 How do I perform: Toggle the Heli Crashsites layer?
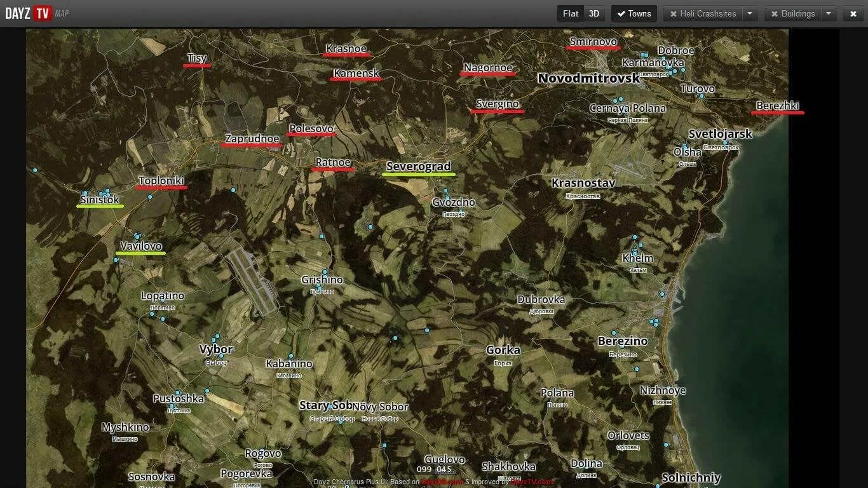pos(703,13)
